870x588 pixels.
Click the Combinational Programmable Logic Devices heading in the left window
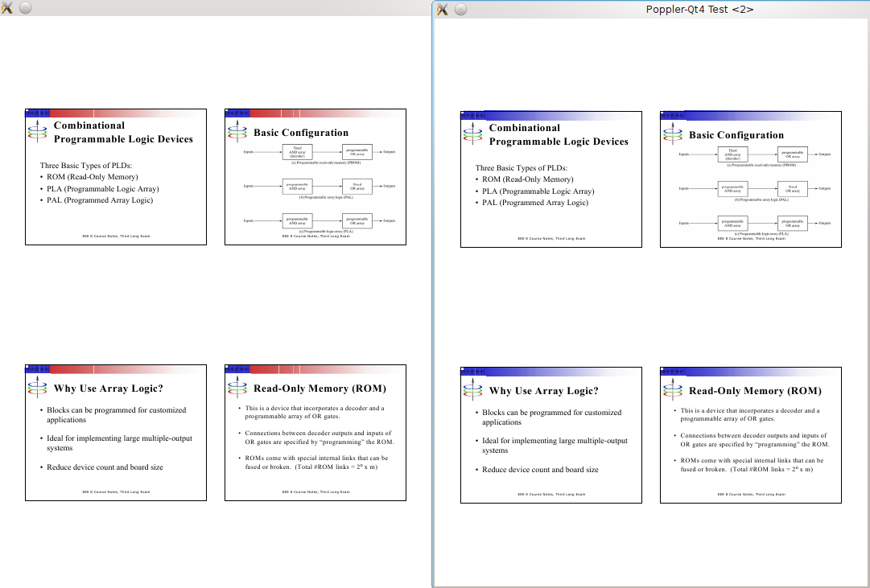123,132
